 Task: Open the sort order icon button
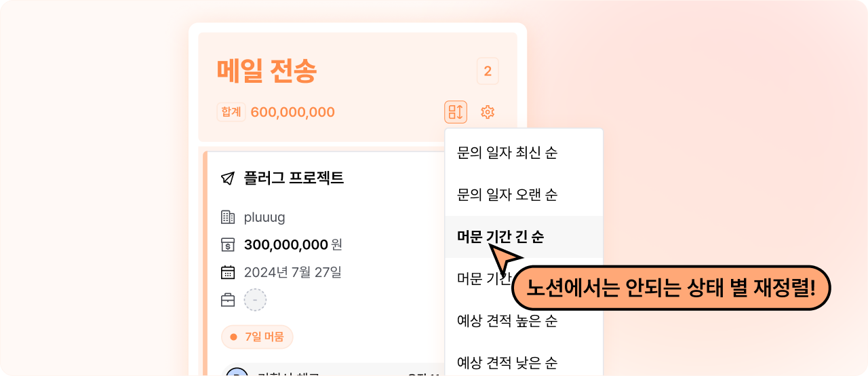pos(456,112)
